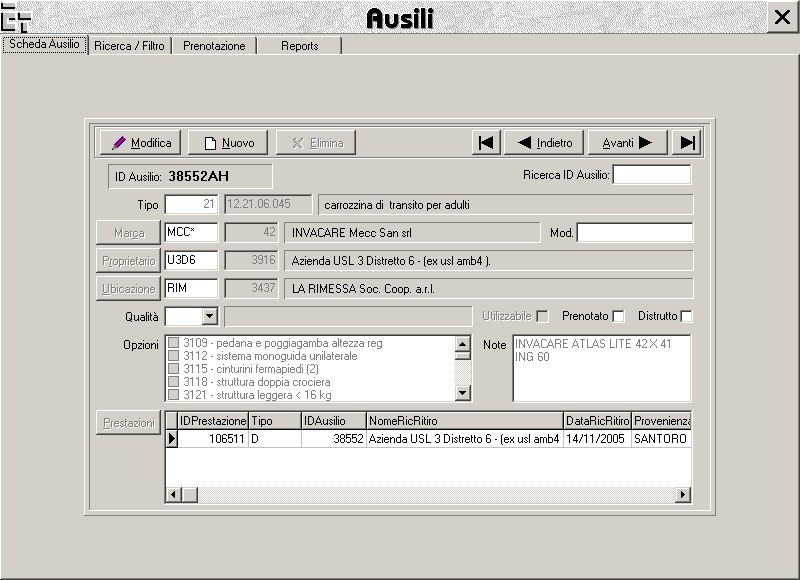Click the Marca code field MCC*
Image resolution: width=800 pixels, height=580 pixels.
tap(191, 232)
